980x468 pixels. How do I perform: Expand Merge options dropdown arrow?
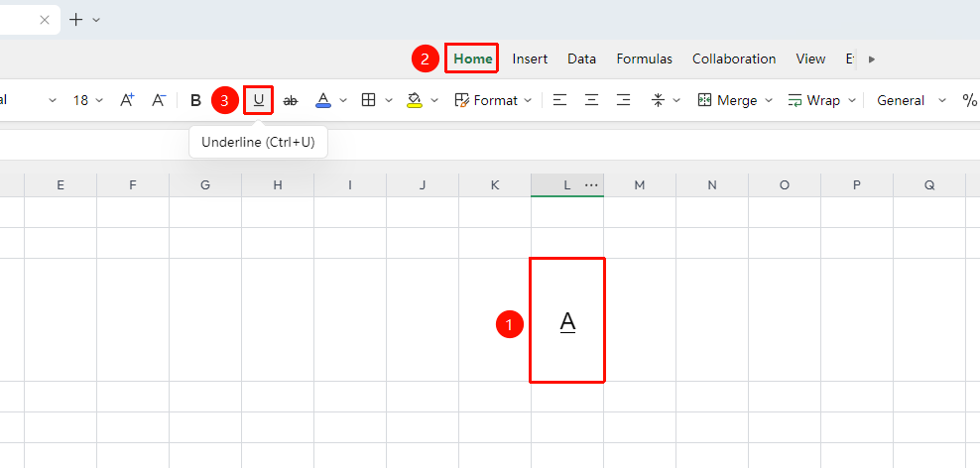pyautogui.click(x=769, y=100)
